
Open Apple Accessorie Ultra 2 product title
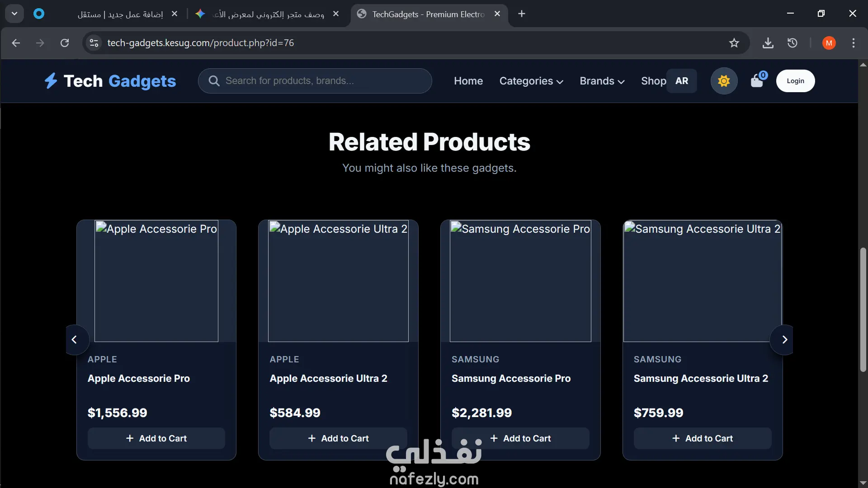(328, 379)
